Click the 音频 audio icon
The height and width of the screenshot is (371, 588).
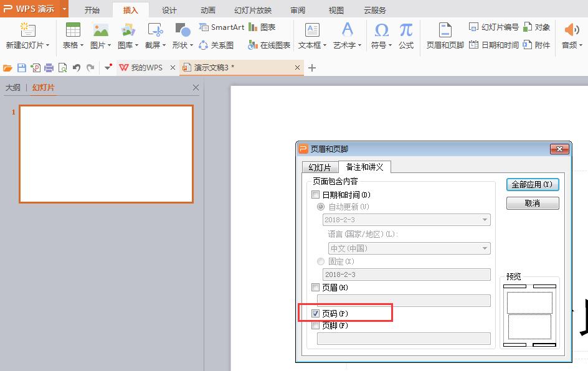pyautogui.click(x=572, y=30)
